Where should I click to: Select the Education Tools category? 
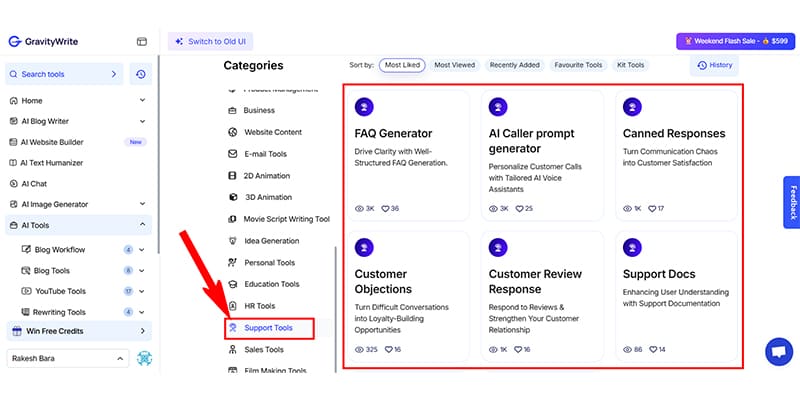coord(263,284)
